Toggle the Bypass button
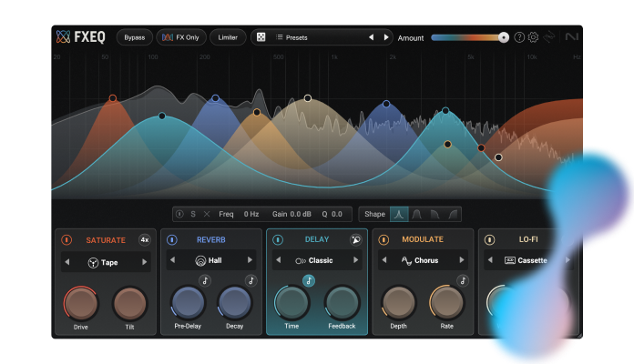The image size is (634, 364). click(x=135, y=37)
